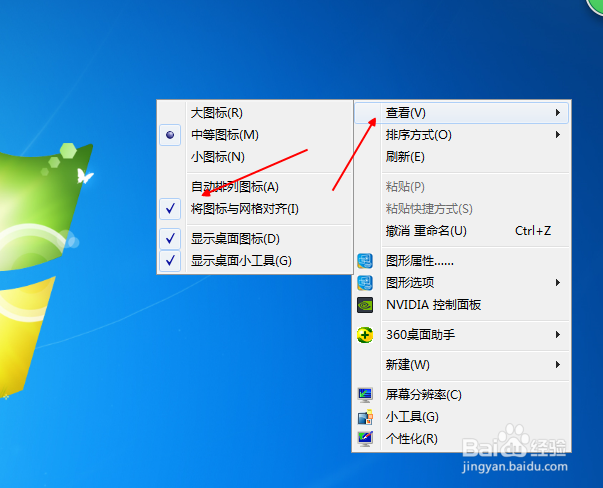The width and height of the screenshot is (603, 488).
Task: Click the disabled 粘贴(P) entry
Action: [461, 187]
